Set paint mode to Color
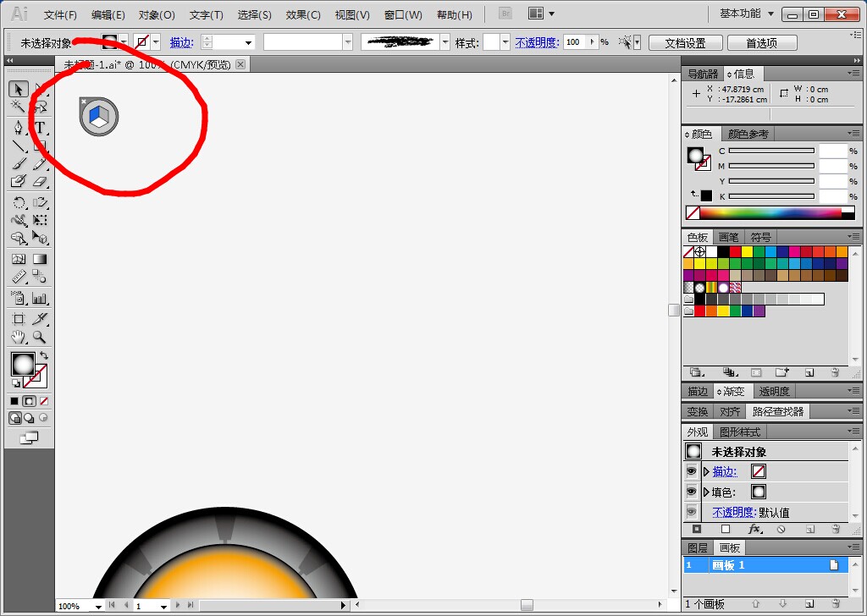 pyautogui.click(x=14, y=401)
